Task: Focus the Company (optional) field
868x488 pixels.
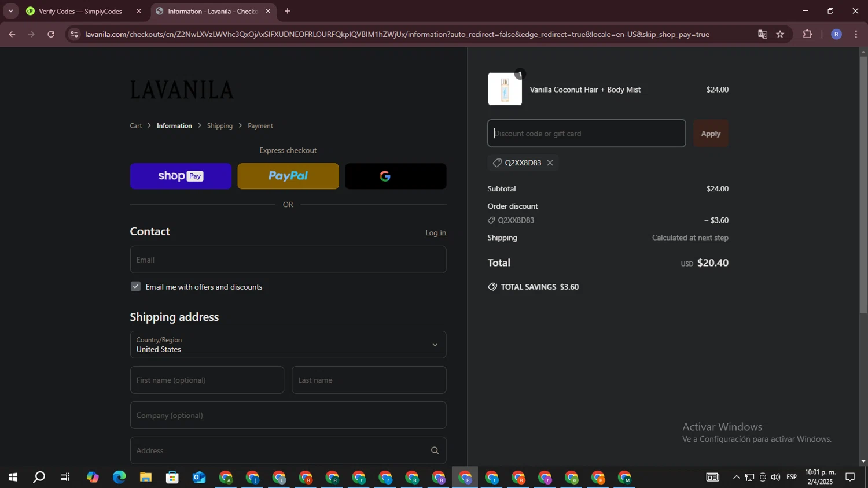Action: [x=288, y=415]
